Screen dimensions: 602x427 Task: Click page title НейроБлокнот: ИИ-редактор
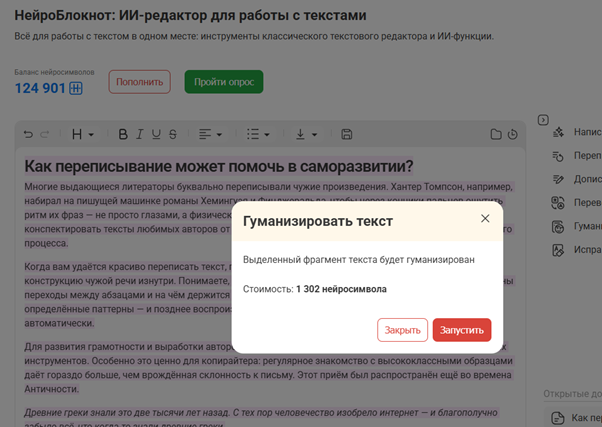click(x=190, y=15)
